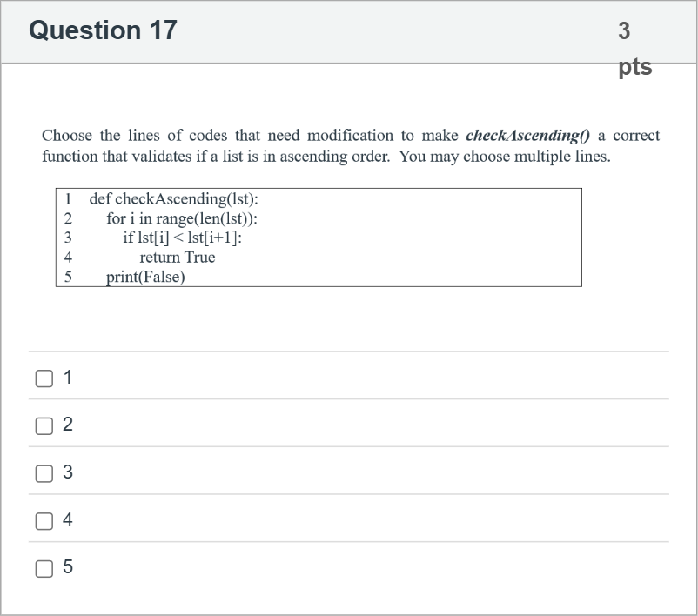This screenshot has width=698, height=616.
Task: Check the checkbox for answer option 5
Action: [44, 567]
